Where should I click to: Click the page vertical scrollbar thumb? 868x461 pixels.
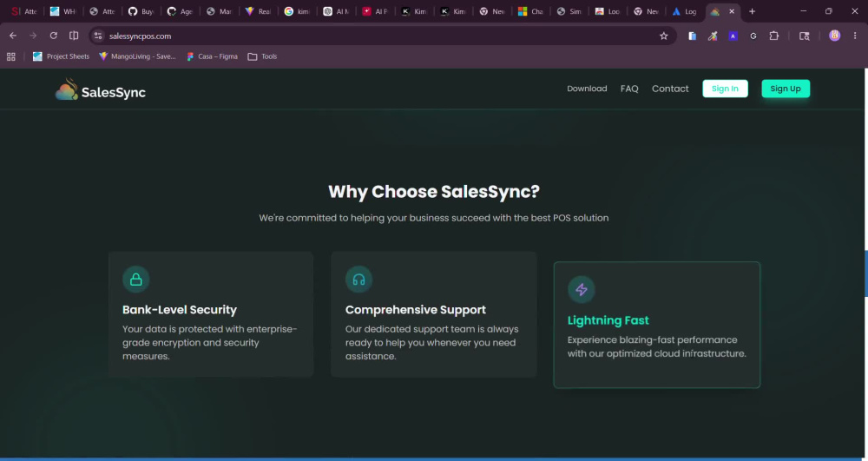point(865,273)
